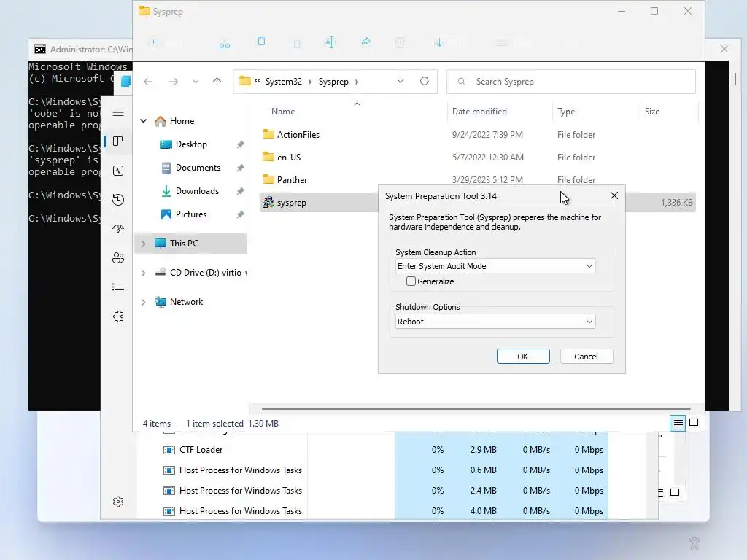Image resolution: width=747 pixels, height=560 pixels.
Task: Tick the Generalize checkbox
Action: (x=411, y=281)
